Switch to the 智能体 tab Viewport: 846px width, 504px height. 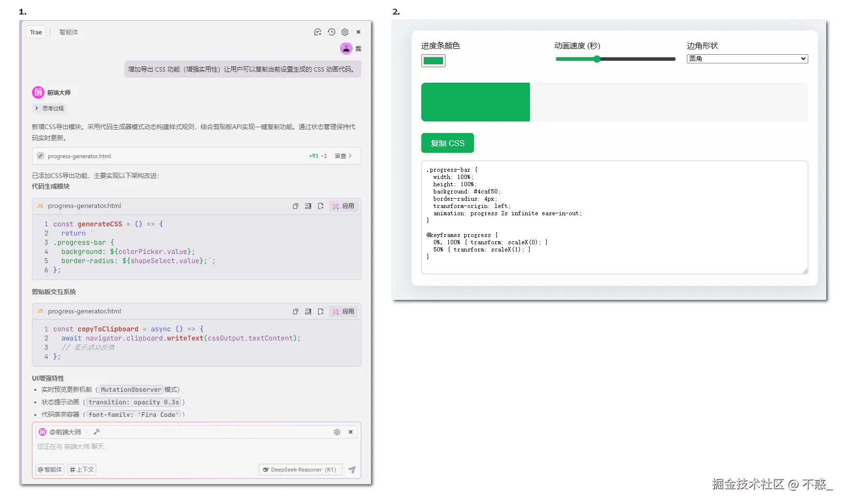[x=69, y=32]
